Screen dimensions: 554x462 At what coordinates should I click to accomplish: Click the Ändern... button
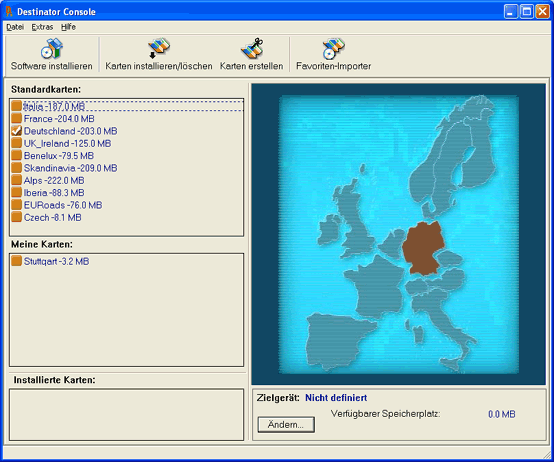click(x=286, y=424)
